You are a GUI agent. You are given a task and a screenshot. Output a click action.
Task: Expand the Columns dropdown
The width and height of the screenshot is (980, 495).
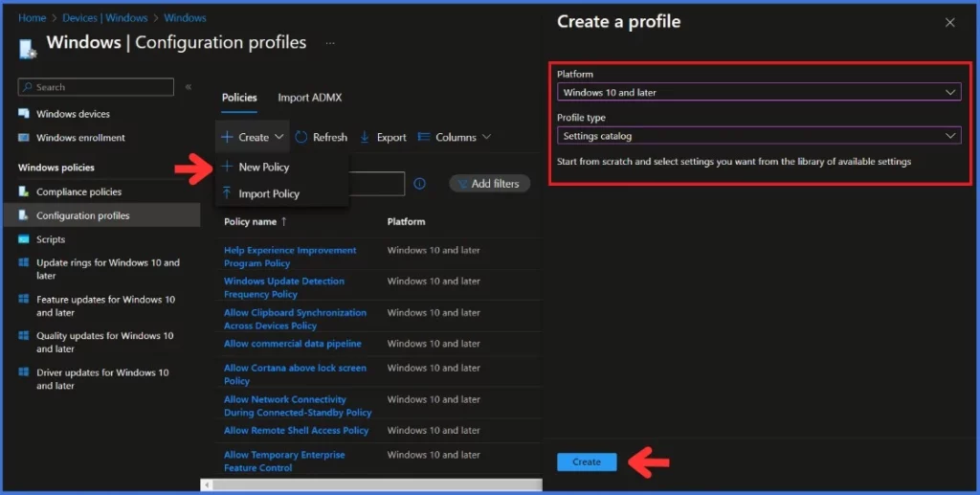455,137
